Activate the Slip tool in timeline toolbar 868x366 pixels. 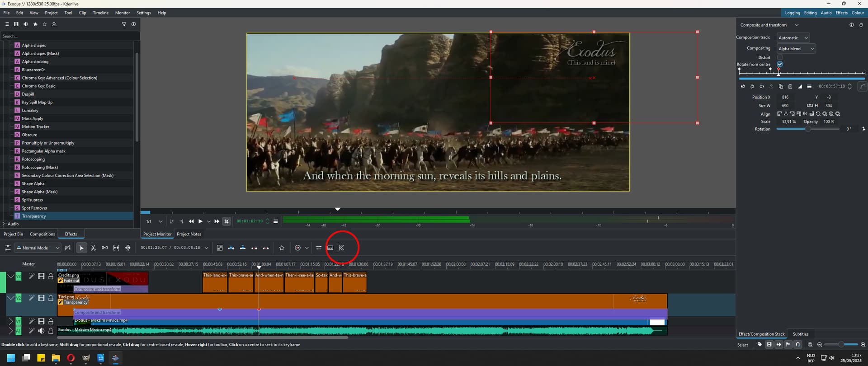coord(116,248)
